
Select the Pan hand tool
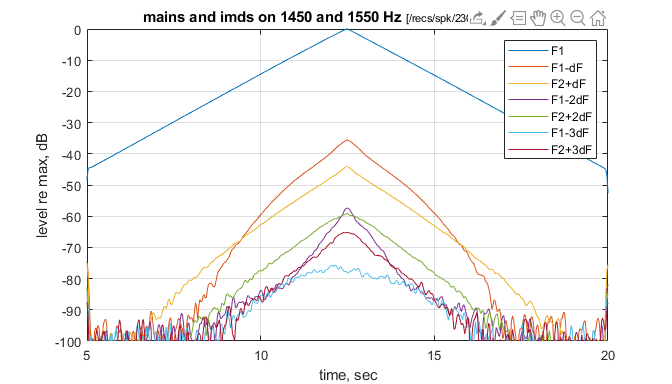pyautogui.click(x=538, y=18)
